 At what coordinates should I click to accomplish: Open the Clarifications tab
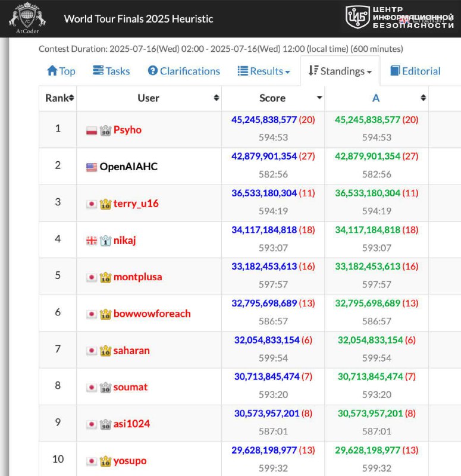184,71
